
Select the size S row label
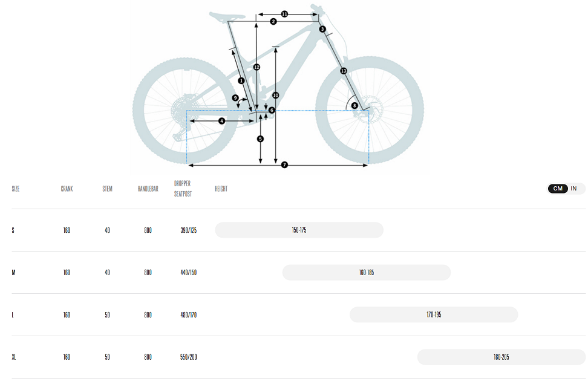point(13,230)
